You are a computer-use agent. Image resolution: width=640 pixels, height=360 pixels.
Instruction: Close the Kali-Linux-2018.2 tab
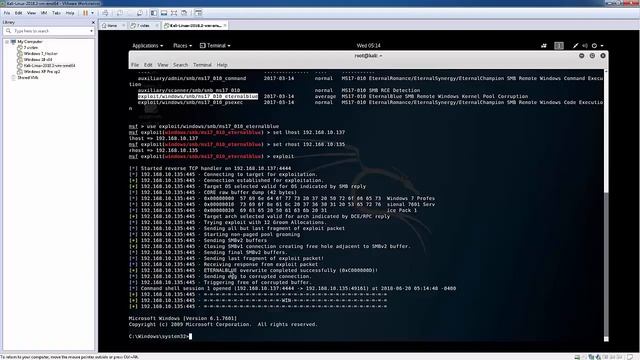[224, 25]
